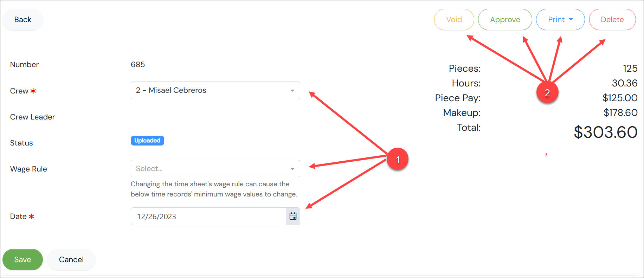The image size is (644, 278).
Task: Open the calendar date picker icon
Action: coord(293,216)
